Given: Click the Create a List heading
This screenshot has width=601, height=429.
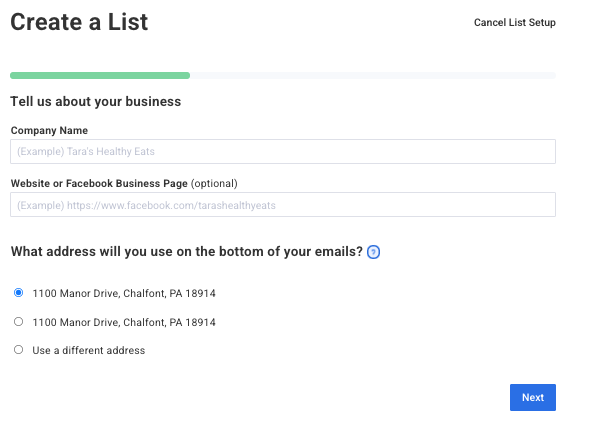Looking at the screenshot, I should pos(79,22).
